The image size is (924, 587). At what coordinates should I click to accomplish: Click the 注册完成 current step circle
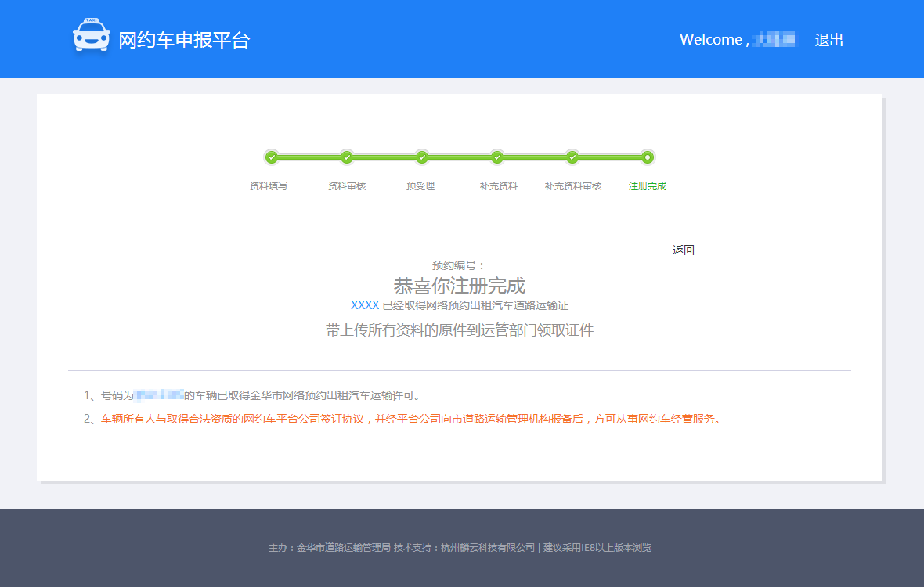point(648,157)
